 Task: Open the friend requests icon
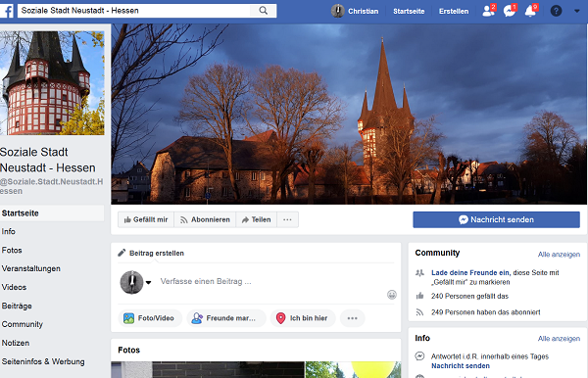(x=489, y=11)
